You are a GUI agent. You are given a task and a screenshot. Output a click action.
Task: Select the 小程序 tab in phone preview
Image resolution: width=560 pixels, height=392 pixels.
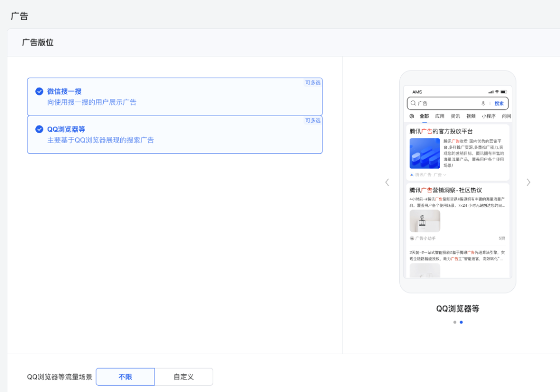point(488,116)
